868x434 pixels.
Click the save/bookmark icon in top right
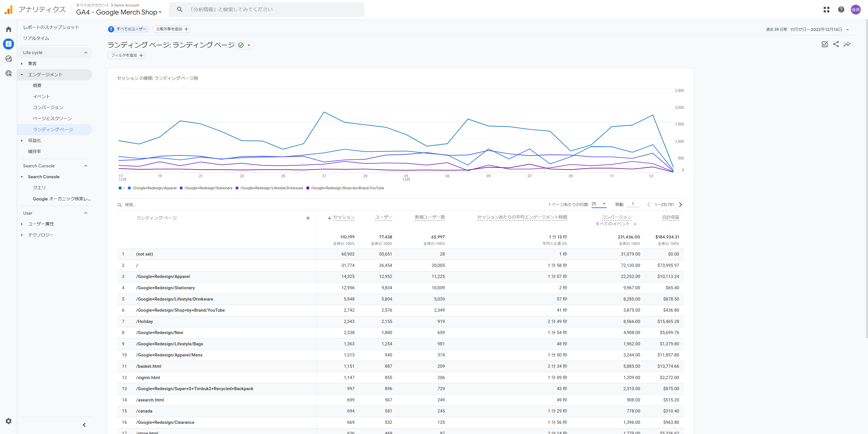[825, 44]
